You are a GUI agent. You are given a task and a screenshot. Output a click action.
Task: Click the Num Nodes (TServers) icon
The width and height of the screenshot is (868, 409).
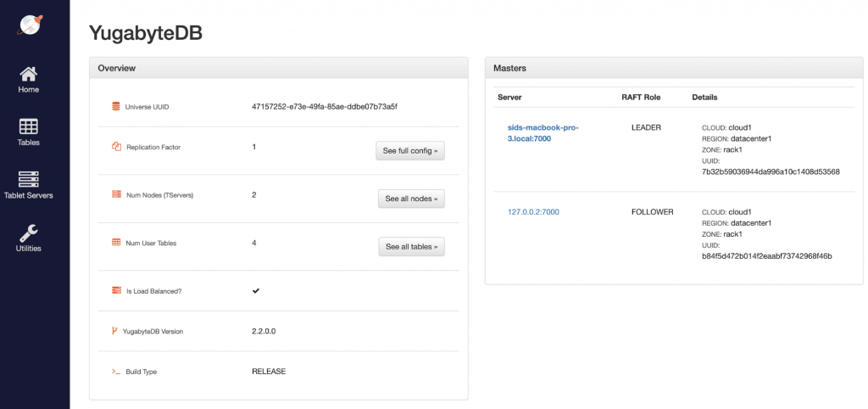point(116,194)
